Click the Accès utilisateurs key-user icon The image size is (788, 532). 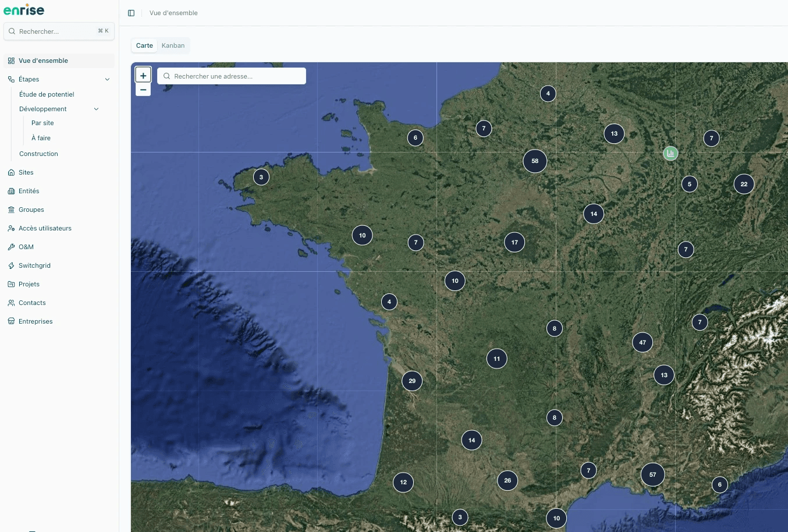tap(11, 228)
